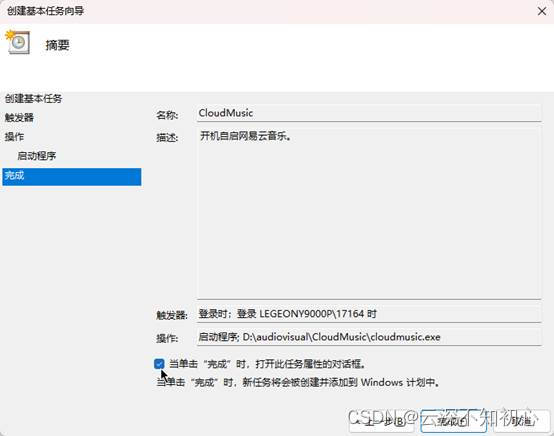Click the 创建基本任务向导 title bar text

46,11
